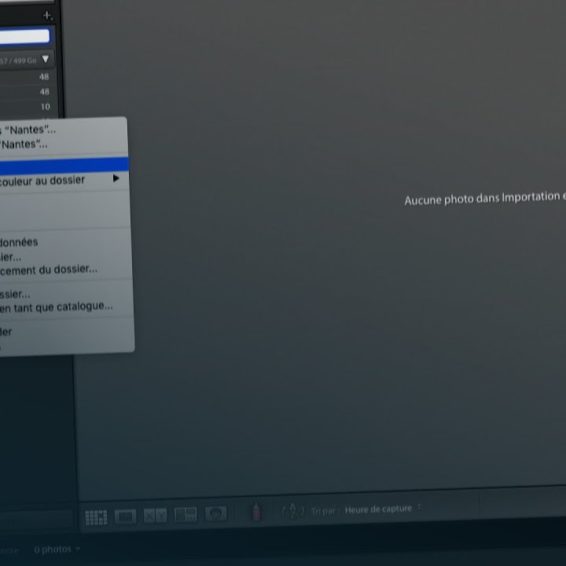
Task: Toggle the sort direction icon
Action: (x=293, y=511)
